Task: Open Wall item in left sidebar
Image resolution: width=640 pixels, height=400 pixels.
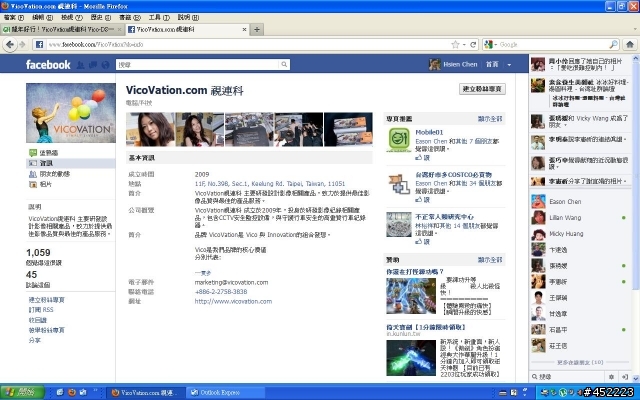Action: coord(49,153)
